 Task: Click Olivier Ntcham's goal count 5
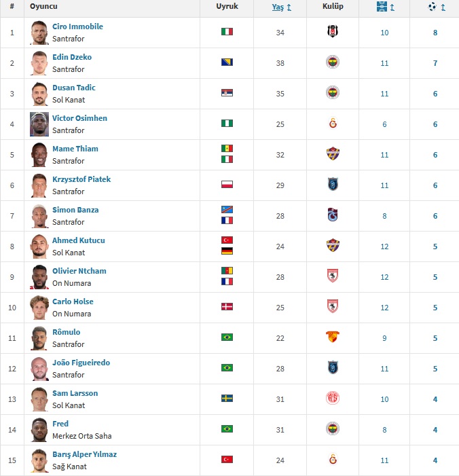point(435,277)
